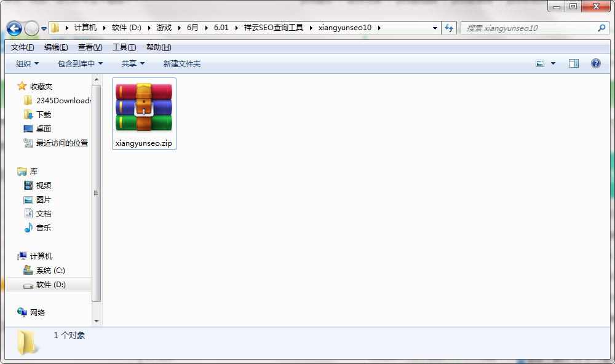Select the 音乐 library
The width and height of the screenshot is (615, 364).
[x=44, y=228]
